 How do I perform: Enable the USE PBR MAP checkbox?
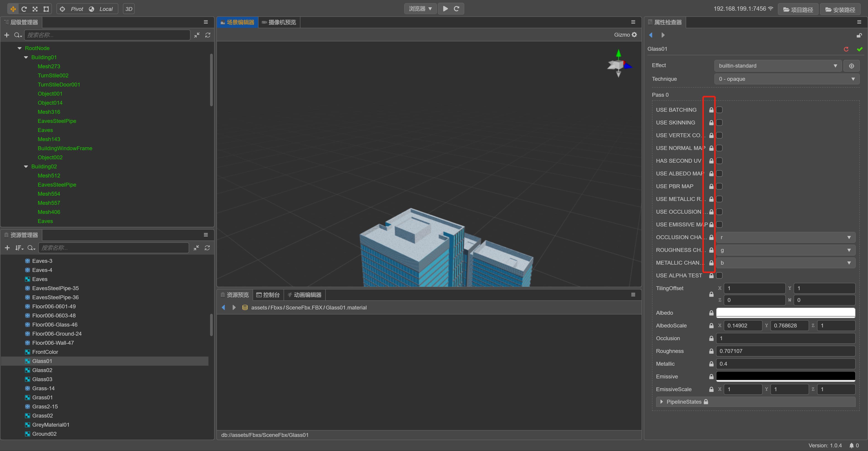(x=719, y=186)
